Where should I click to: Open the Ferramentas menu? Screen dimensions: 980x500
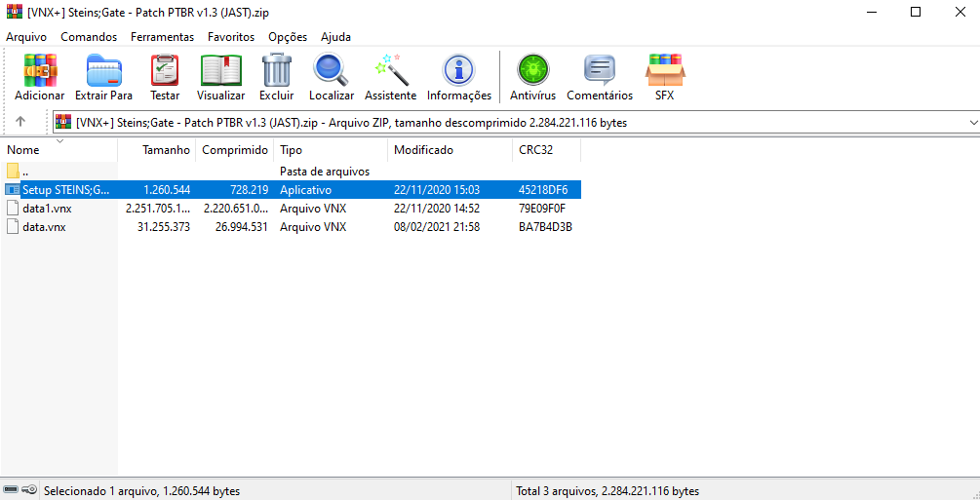coord(163,37)
